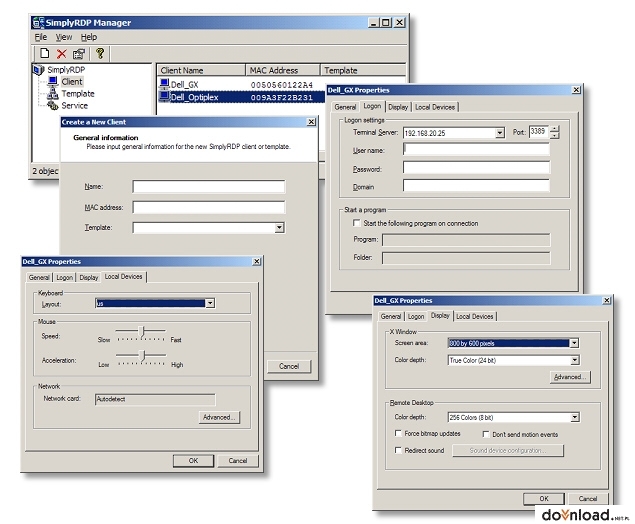The width and height of the screenshot is (635, 524).
Task: Enable Start the following program on connection
Action: pos(356,223)
